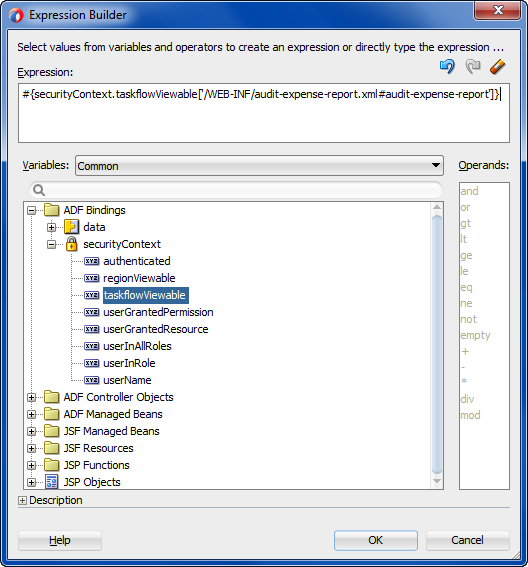The image size is (528, 567).
Task: Click the 'and' operand
Action: click(469, 191)
